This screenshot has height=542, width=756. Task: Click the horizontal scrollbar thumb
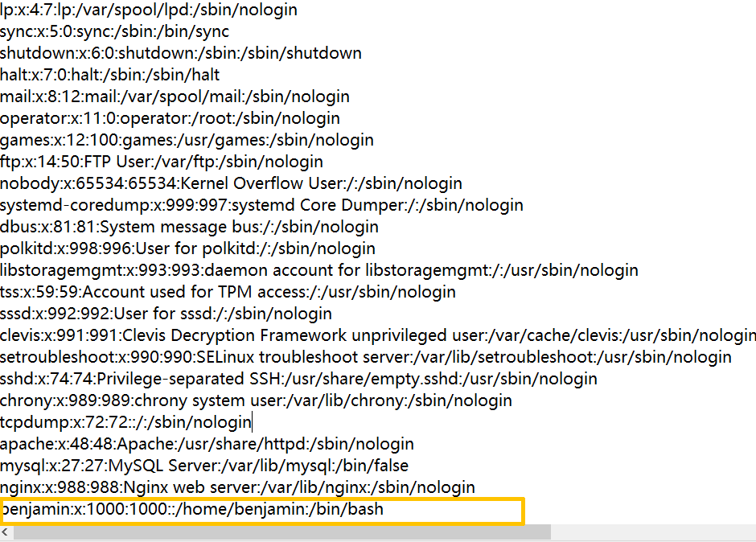point(281,533)
